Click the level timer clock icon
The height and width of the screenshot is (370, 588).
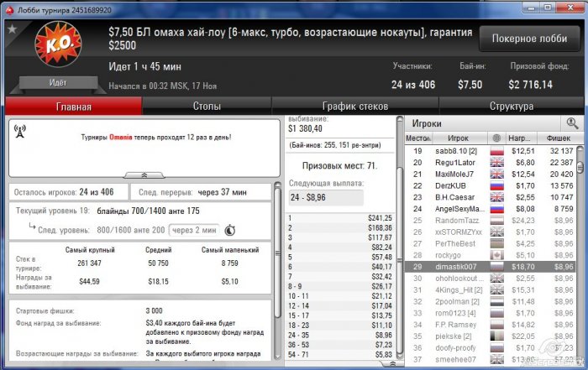229,230
